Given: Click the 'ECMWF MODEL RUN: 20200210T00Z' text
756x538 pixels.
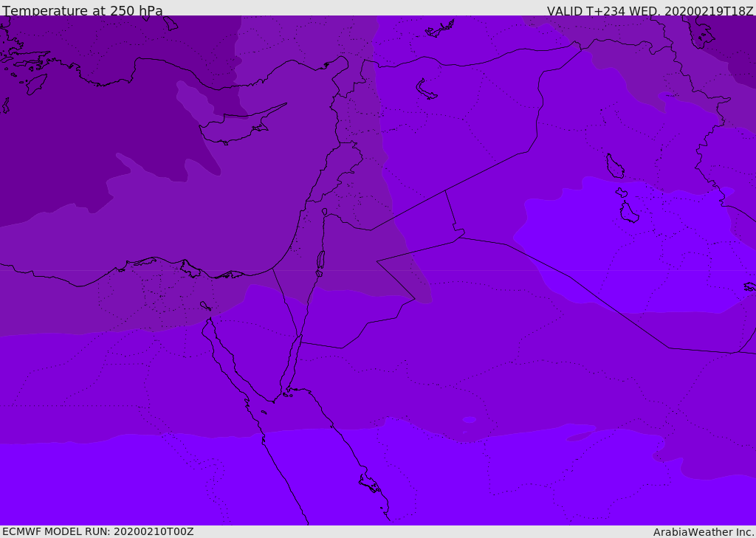Looking at the screenshot, I should 98,531.
